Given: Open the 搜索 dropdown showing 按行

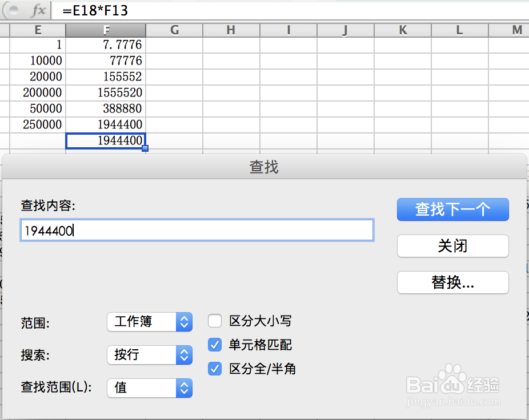Looking at the screenshot, I should pyautogui.click(x=150, y=355).
